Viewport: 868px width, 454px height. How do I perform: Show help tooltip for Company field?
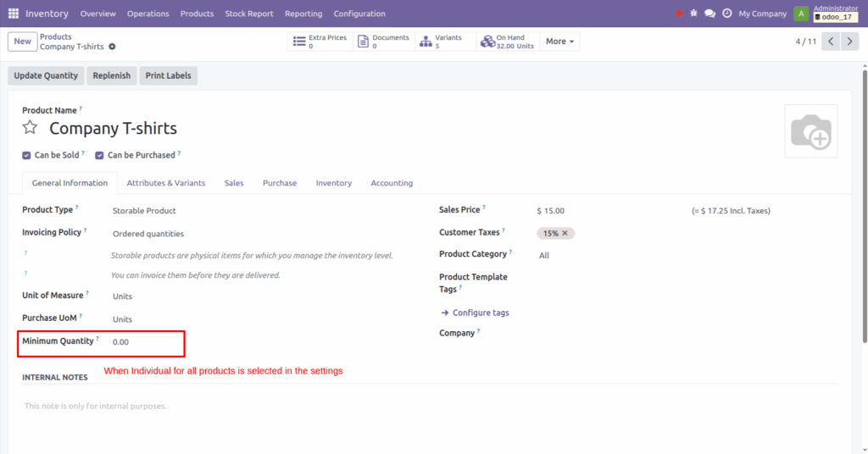pyautogui.click(x=478, y=330)
